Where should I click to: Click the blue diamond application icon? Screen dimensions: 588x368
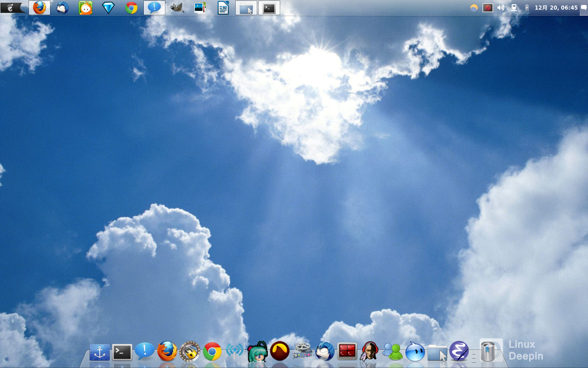click(108, 8)
